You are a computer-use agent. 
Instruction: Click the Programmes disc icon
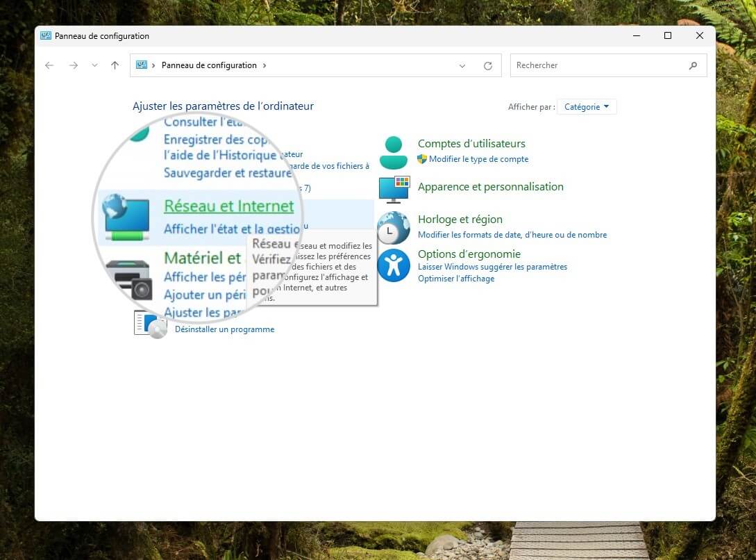(150, 324)
